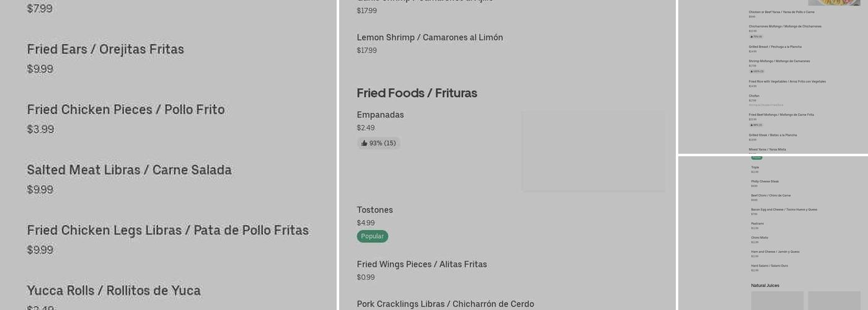
Task: Click the Fried Foods / Frituras heading
Action: pyautogui.click(x=417, y=94)
